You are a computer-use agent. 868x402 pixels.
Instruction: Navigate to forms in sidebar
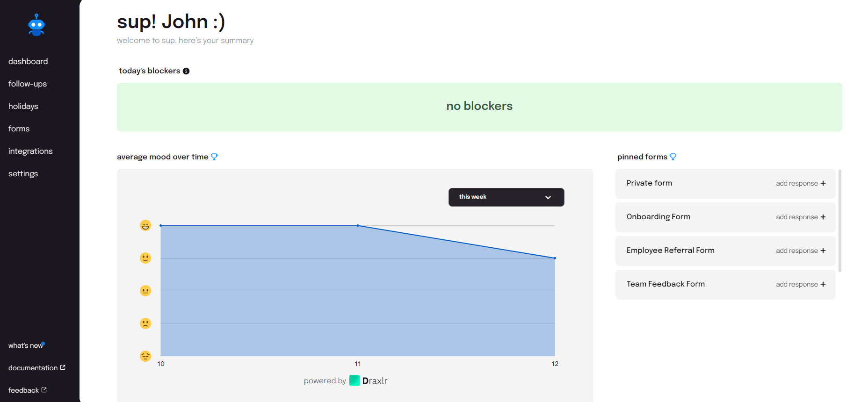click(x=19, y=129)
